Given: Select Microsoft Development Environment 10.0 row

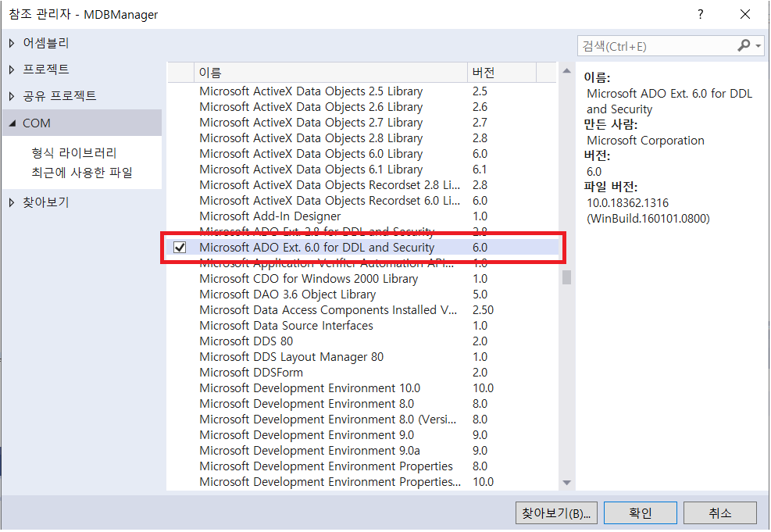Looking at the screenshot, I should [362, 388].
